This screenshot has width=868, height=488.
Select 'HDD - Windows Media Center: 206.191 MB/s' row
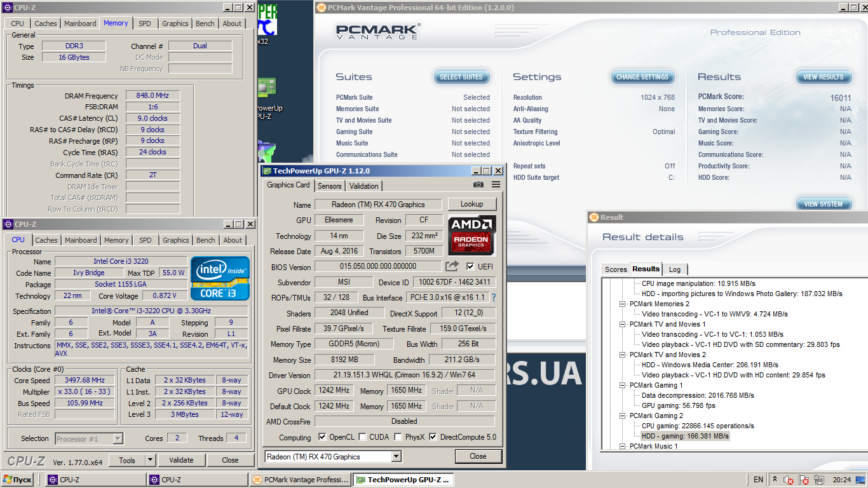(710, 365)
